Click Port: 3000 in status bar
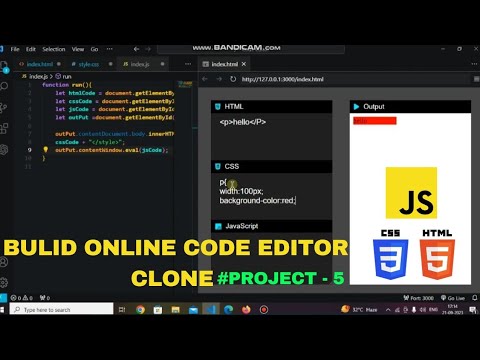This screenshot has height=360, width=480. pos(419,298)
